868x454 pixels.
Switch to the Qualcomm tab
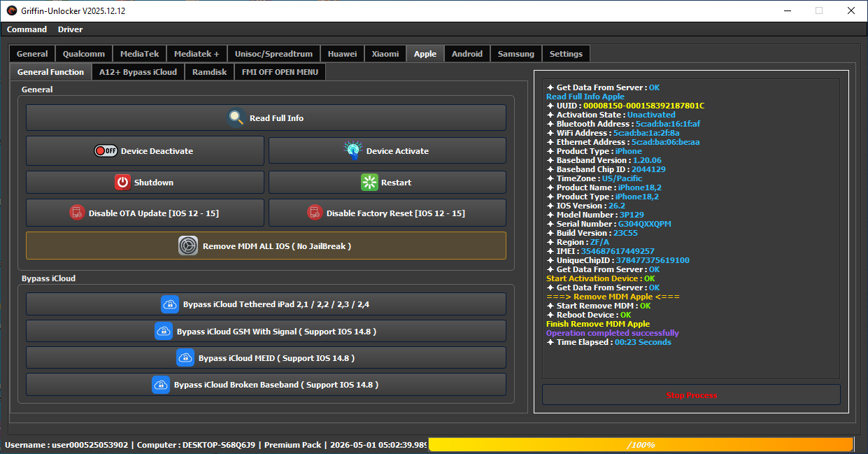[x=84, y=54]
